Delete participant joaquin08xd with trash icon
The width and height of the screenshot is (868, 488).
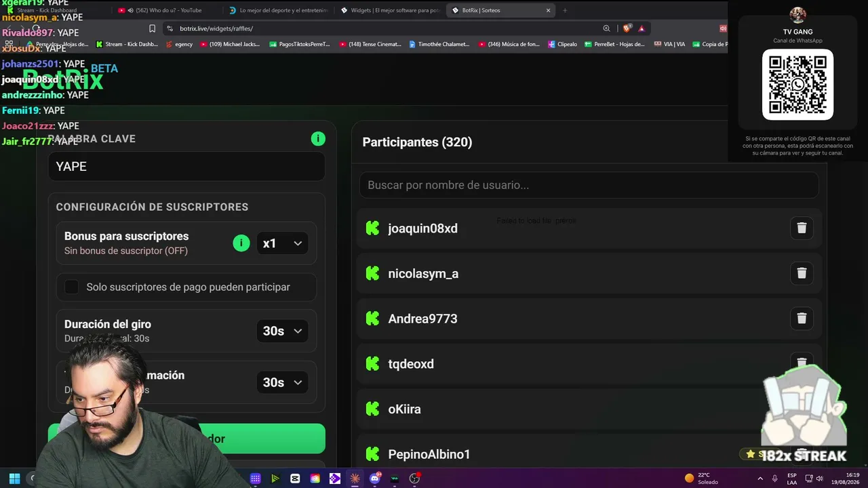(x=802, y=228)
